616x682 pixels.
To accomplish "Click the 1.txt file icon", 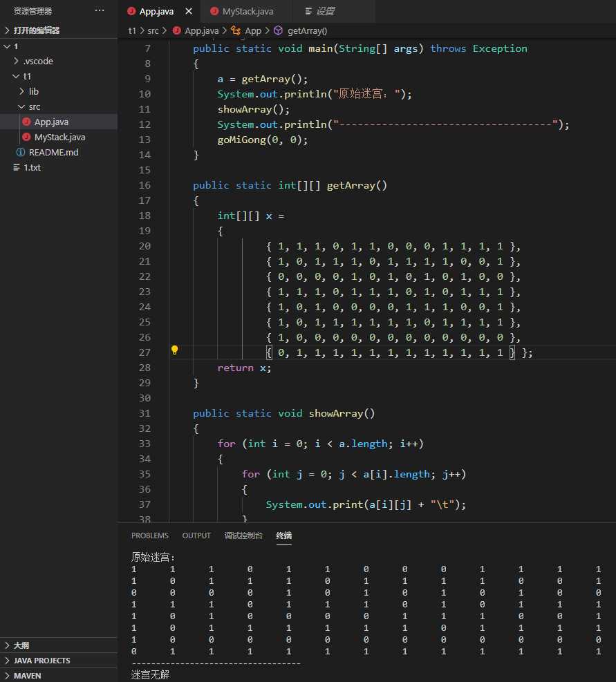I will 17,167.
